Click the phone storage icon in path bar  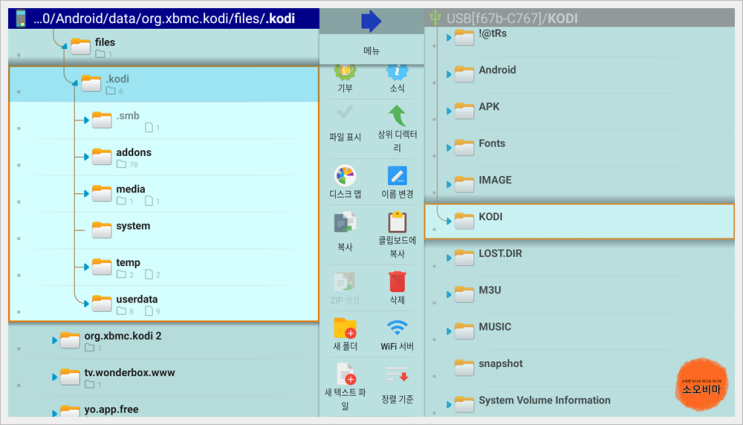pos(20,18)
